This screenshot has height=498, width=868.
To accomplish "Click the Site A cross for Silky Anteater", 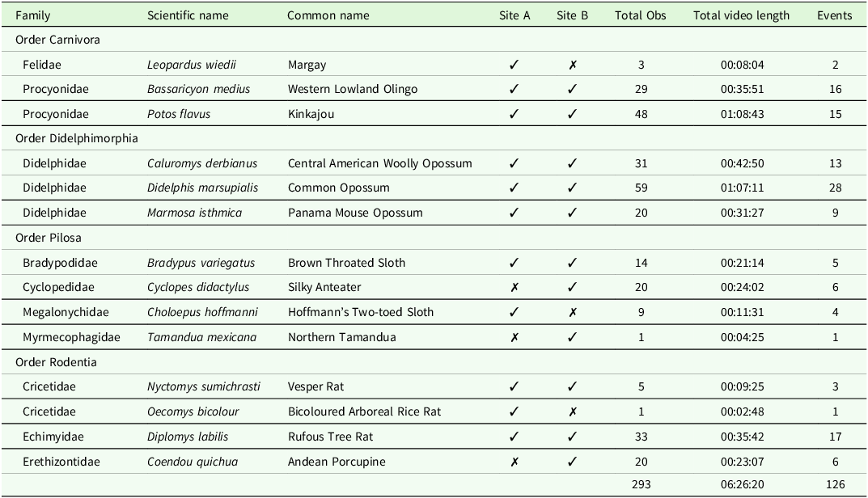I will (x=514, y=287).
